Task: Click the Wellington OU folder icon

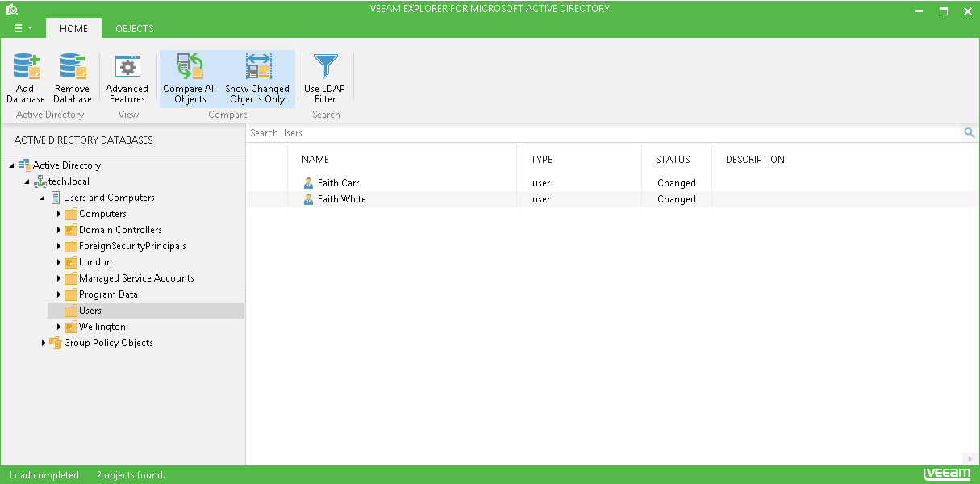Action: click(70, 327)
